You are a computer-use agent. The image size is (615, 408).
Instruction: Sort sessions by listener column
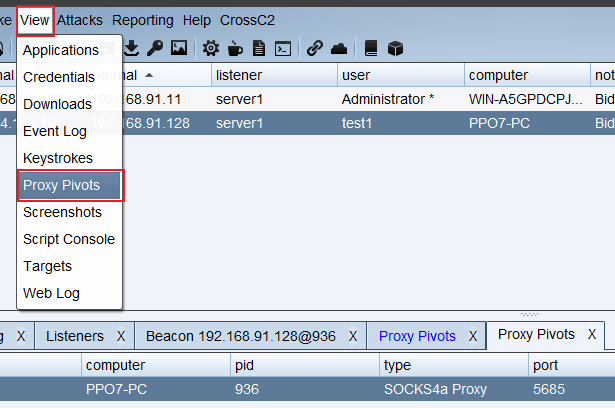(x=275, y=75)
